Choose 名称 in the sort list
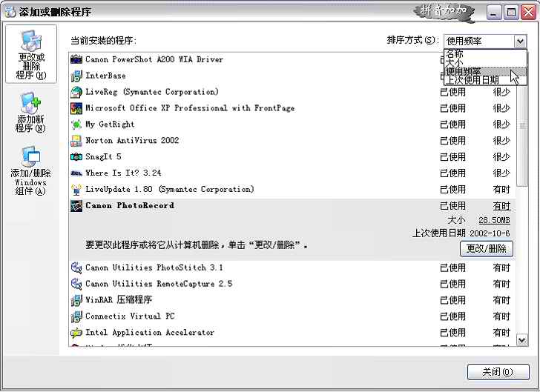 coord(485,53)
